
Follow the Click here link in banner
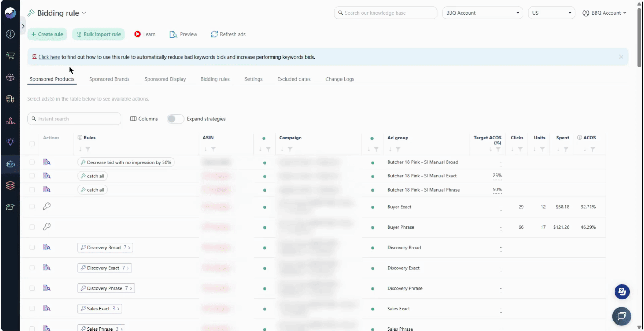pyautogui.click(x=49, y=57)
